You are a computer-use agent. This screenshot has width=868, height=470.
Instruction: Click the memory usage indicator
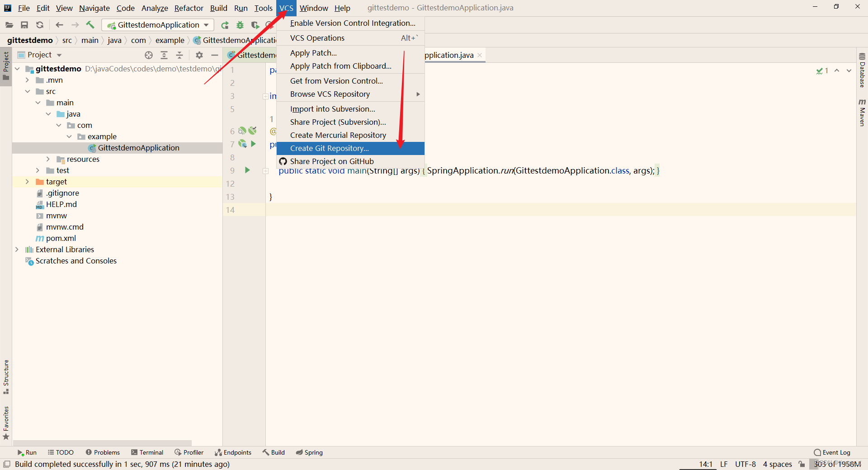(837, 464)
